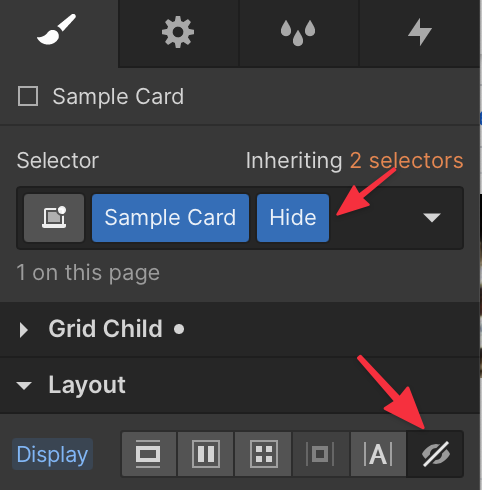The height and width of the screenshot is (490, 482).
Task: Switch to the Element Settings gear tab
Action: tap(178, 33)
